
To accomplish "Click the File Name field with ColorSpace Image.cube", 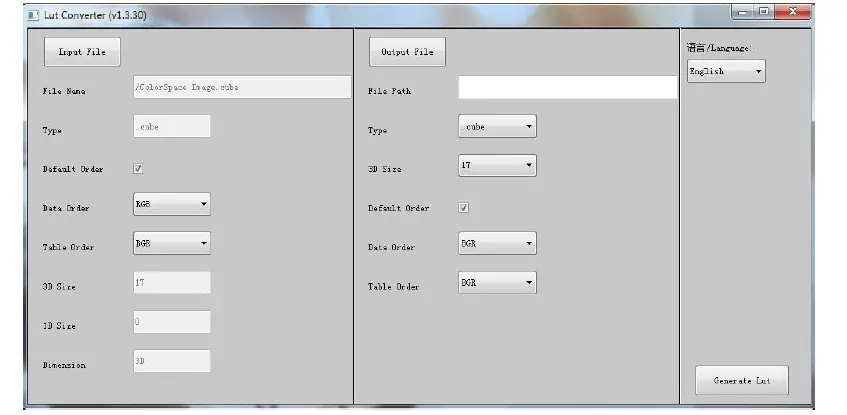I will tap(242, 87).
